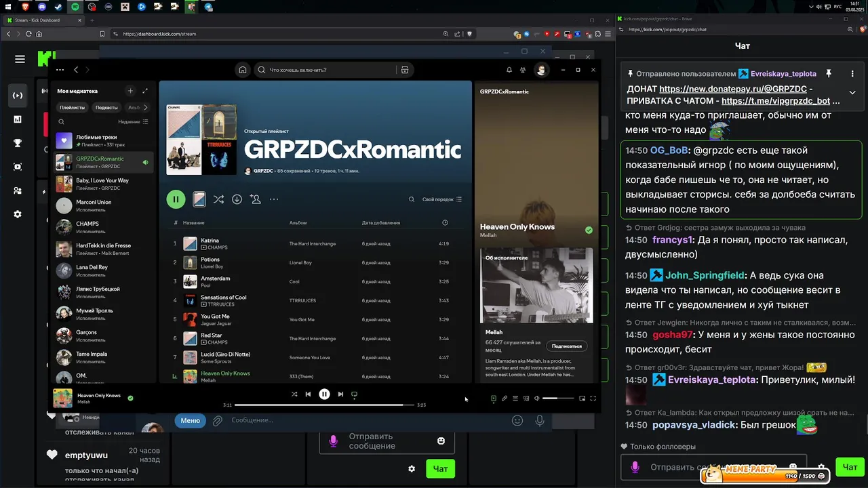Toggle shuffle in bottom player bar

pos(294,394)
